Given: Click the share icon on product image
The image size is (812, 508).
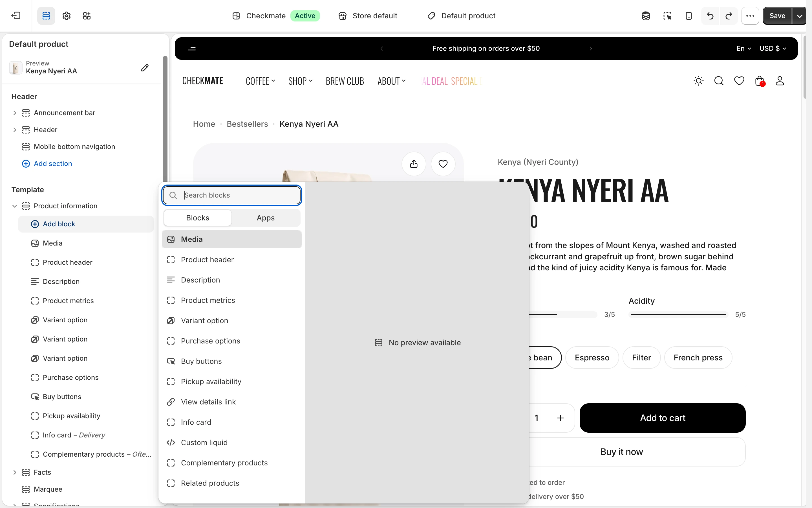Looking at the screenshot, I should click(414, 164).
